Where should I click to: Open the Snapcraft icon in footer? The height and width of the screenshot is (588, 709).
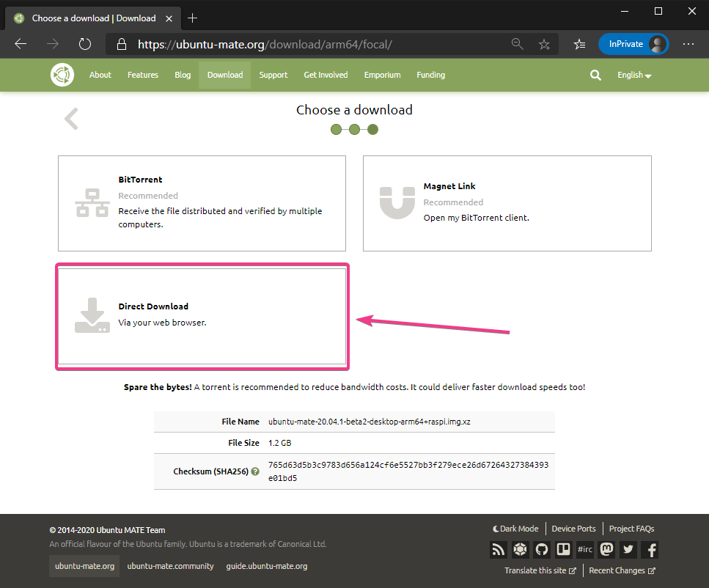coord(520,550)
